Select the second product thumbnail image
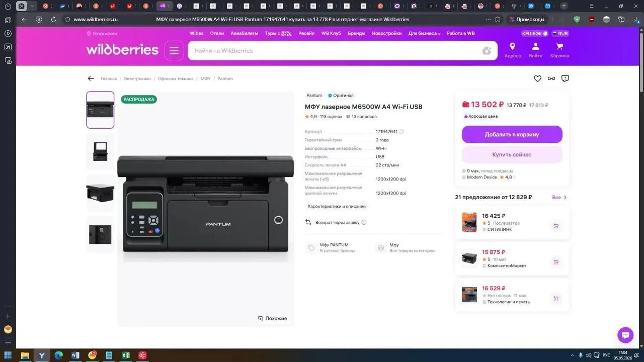This screenshot has height=362, width=644. [x=100, y=151]
